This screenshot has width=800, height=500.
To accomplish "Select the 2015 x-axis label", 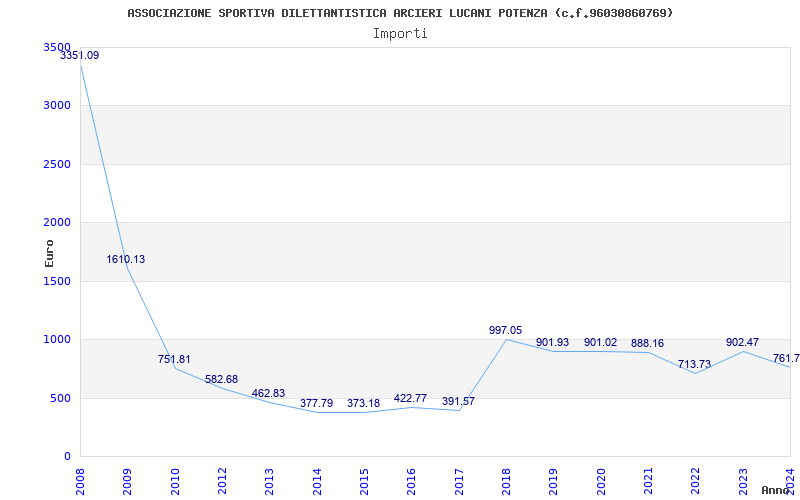I will (364, 482).
